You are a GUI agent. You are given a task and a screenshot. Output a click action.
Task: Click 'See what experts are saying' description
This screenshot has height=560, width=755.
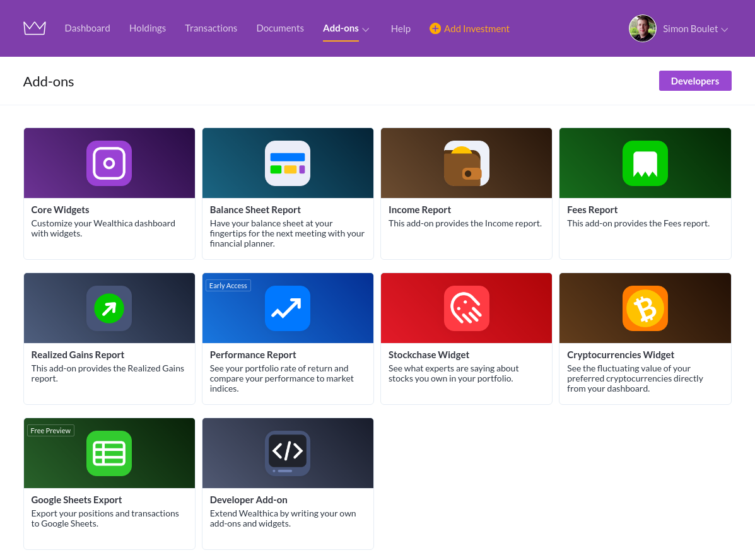tap(454, 373)
